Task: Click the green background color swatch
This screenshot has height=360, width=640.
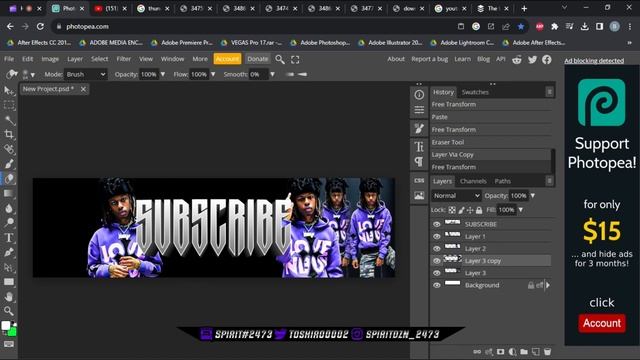Action: pos(13,331)
